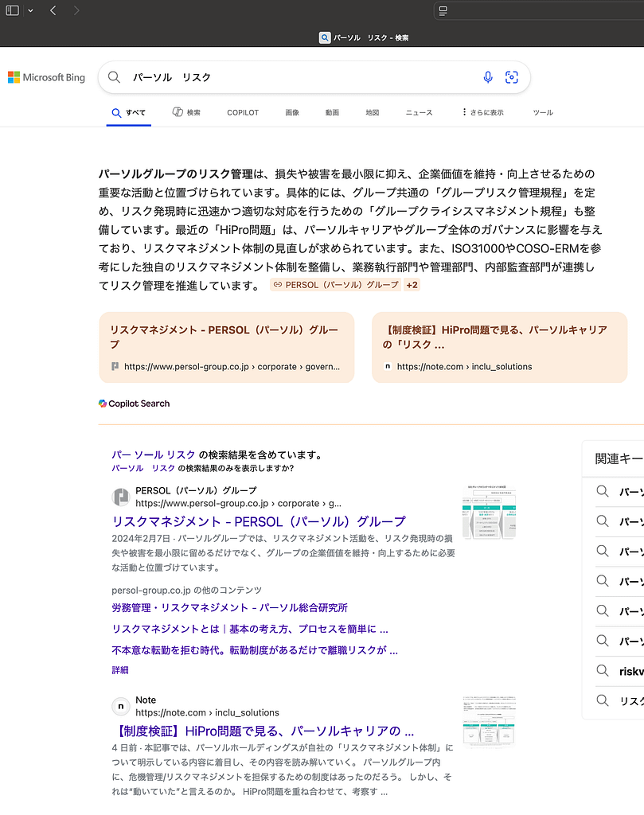
Task: Toggle the browser sidebar icon
Action: tap(13, 10)
